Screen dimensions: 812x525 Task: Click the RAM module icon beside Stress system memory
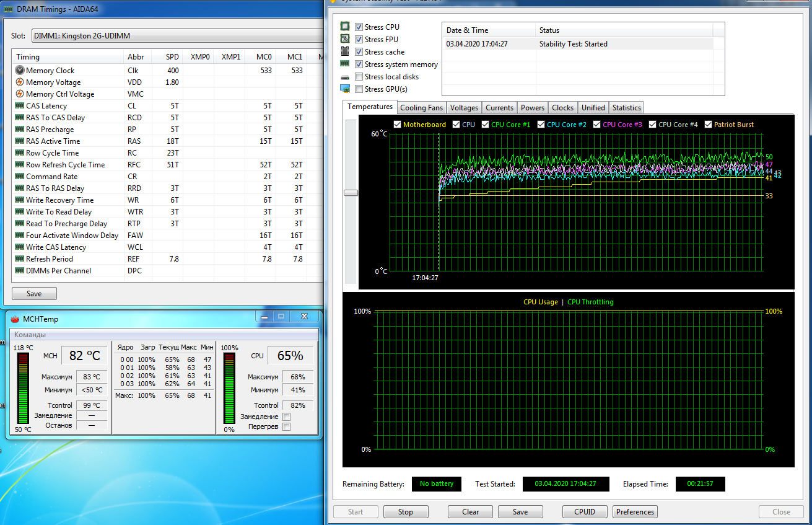point(345,64)
